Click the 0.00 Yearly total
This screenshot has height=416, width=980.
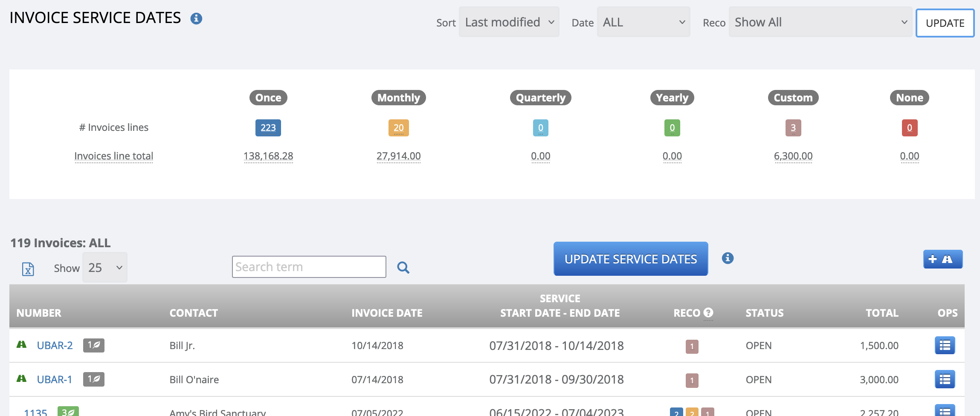tap(672, 156)
